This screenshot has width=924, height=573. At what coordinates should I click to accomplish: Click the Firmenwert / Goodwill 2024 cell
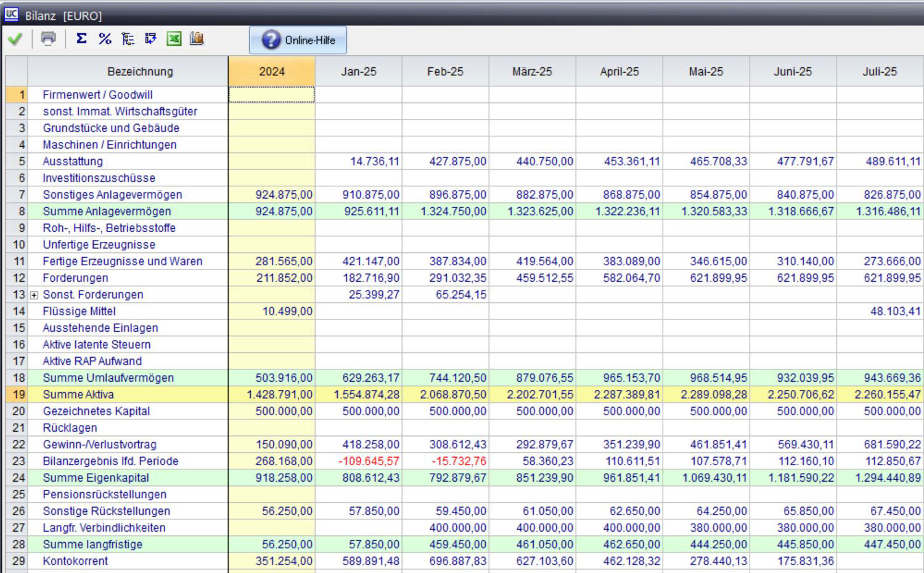click(x=271, y=94)
